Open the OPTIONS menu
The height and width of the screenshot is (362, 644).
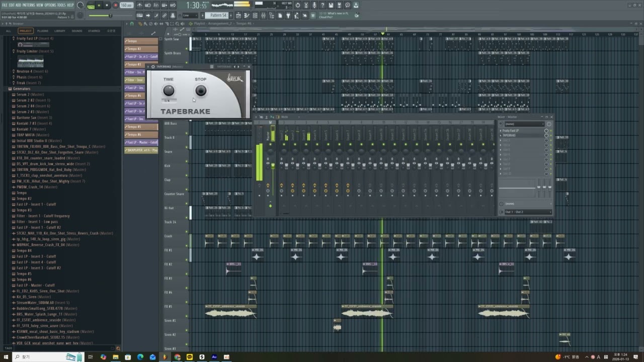50,5
